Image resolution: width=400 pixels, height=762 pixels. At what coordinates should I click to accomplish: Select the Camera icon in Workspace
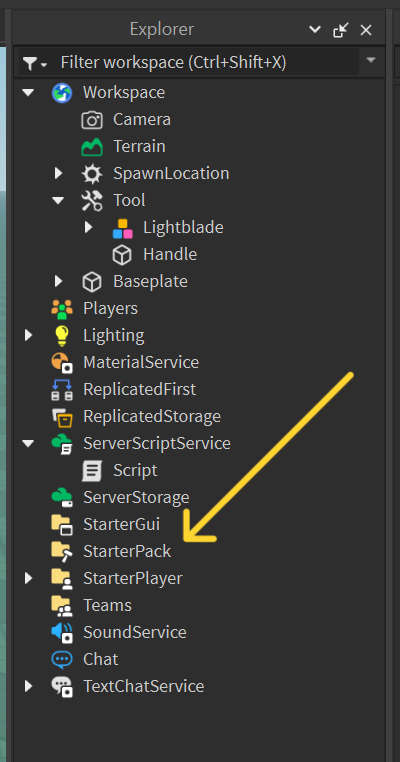point(92,120)
